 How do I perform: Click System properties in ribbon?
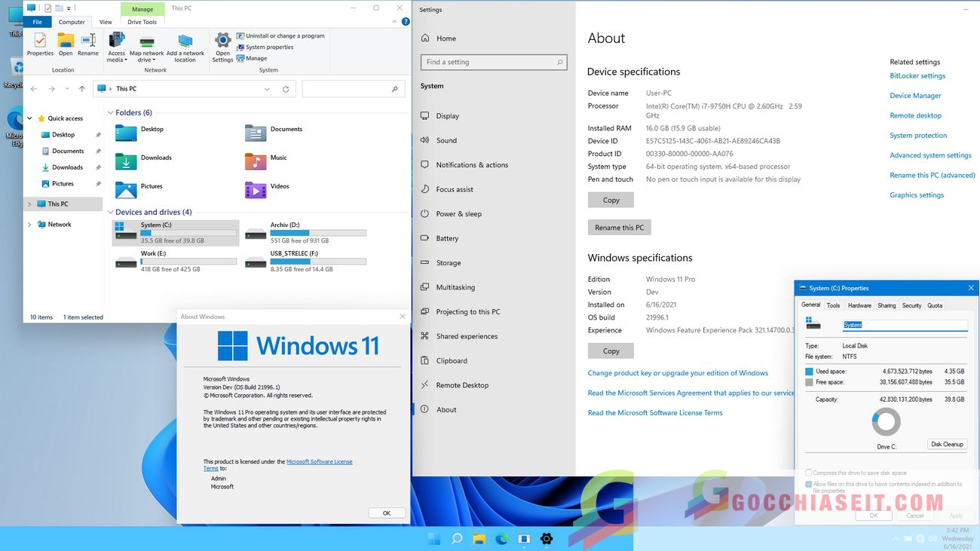(x=265, y=47)
